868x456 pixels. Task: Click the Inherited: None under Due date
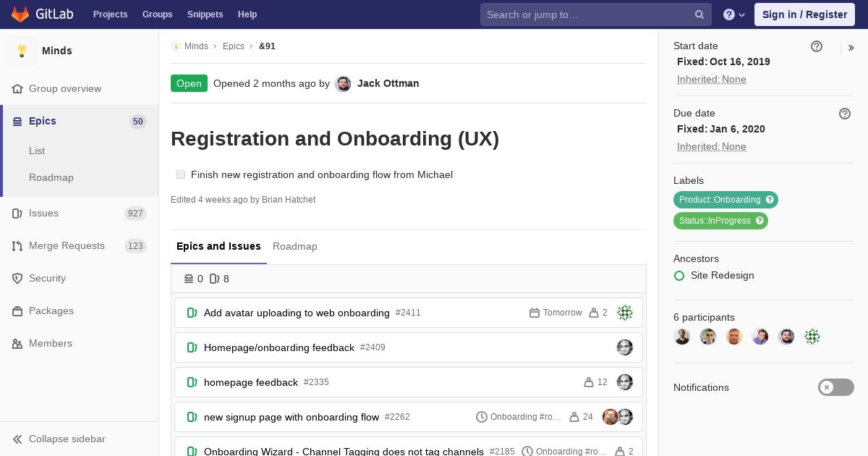[712, 146]
